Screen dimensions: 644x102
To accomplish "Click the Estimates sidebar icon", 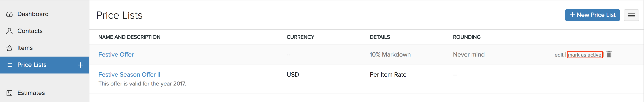I will [9, 93].
